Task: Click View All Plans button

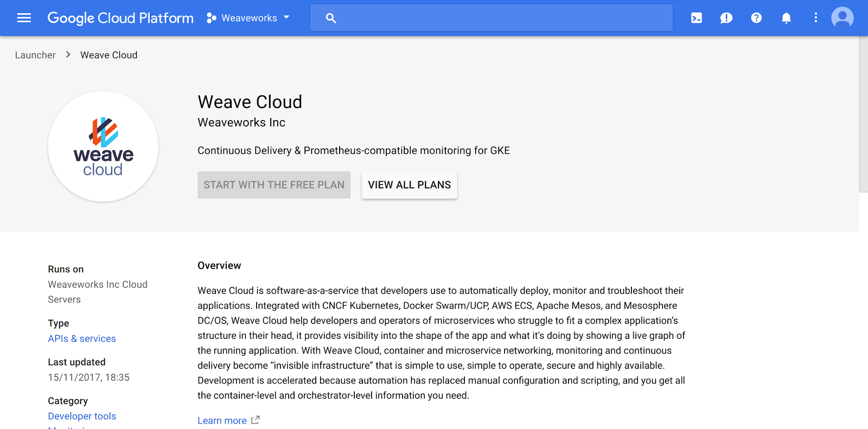Action: pyautogui.click(x=410, y=185)
